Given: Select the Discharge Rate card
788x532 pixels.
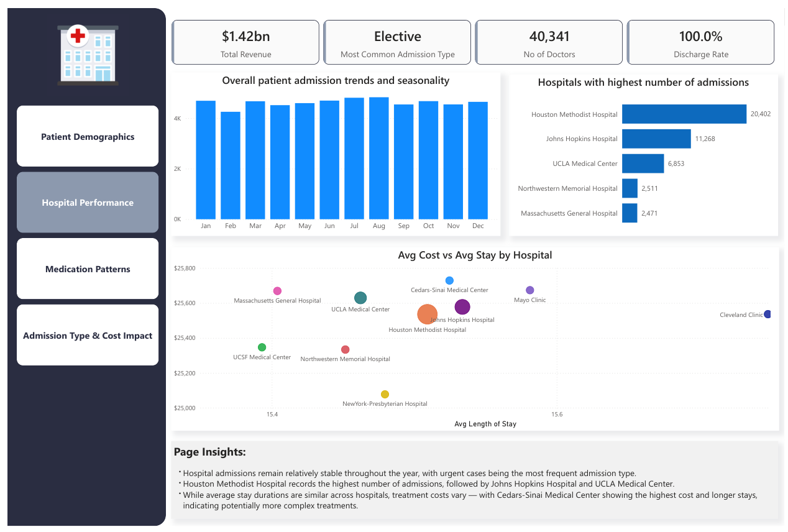Looking at the screenshot, I should click(x=700, y=42).
